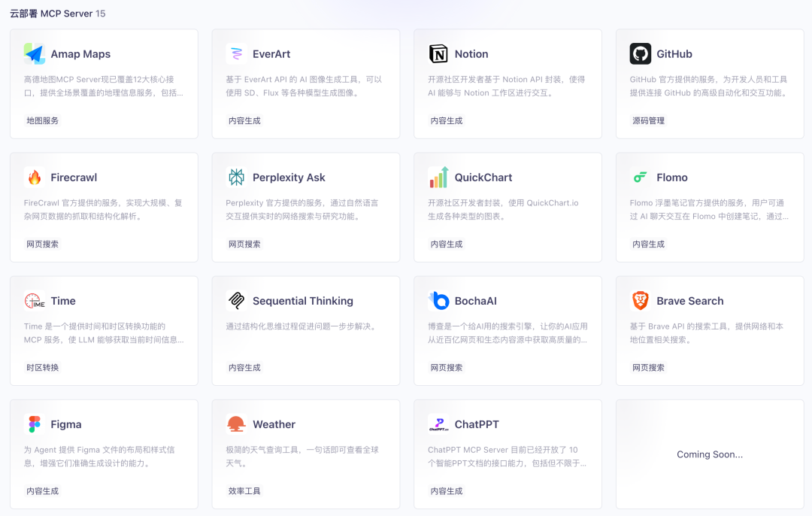Click the Firecrawl description text
This screenshot has height=516, width=812.
pyautogui.click(x=103, y=209)
